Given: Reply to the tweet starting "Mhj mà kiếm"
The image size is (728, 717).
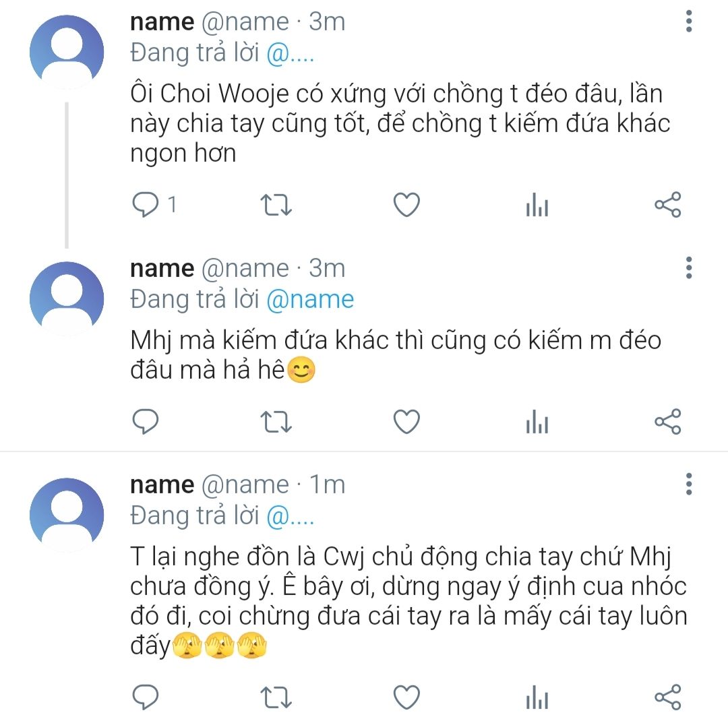Looking at the screenshot, I should 145,422.
